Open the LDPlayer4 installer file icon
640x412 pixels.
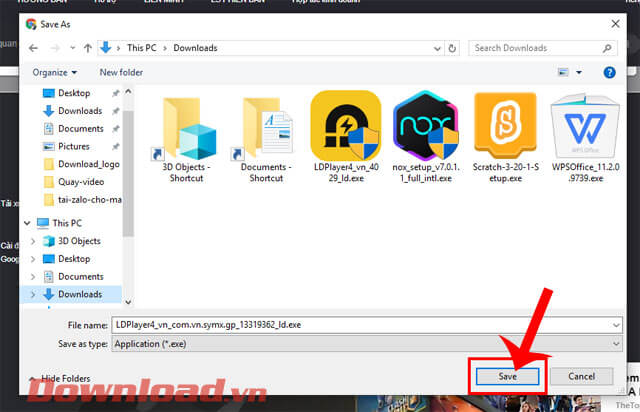tap(345, 125)
